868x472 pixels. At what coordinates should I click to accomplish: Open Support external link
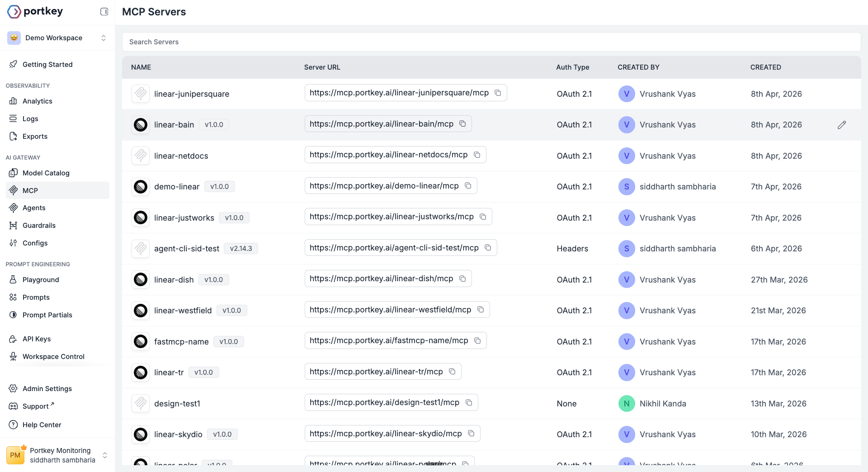[x=57, y=406]
